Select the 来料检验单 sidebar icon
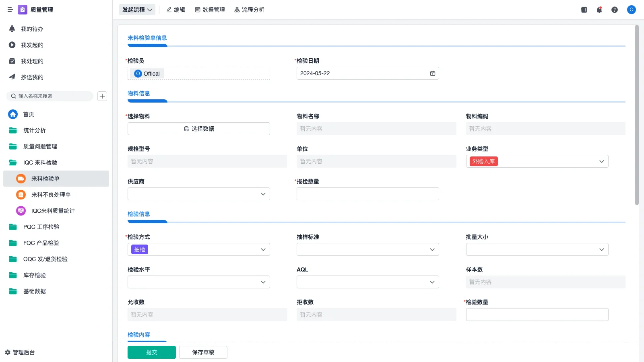The image size is (644, 362). point(21,179)
